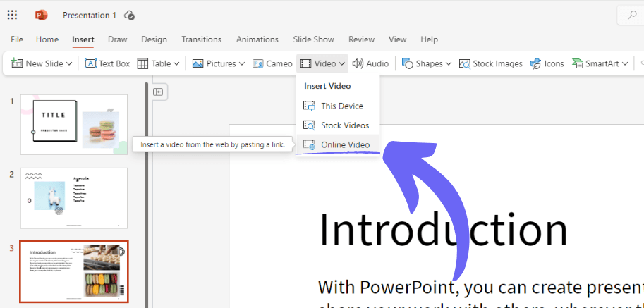
Task: Insert Audio from the ribbon
Action: [x=370, y=63]
